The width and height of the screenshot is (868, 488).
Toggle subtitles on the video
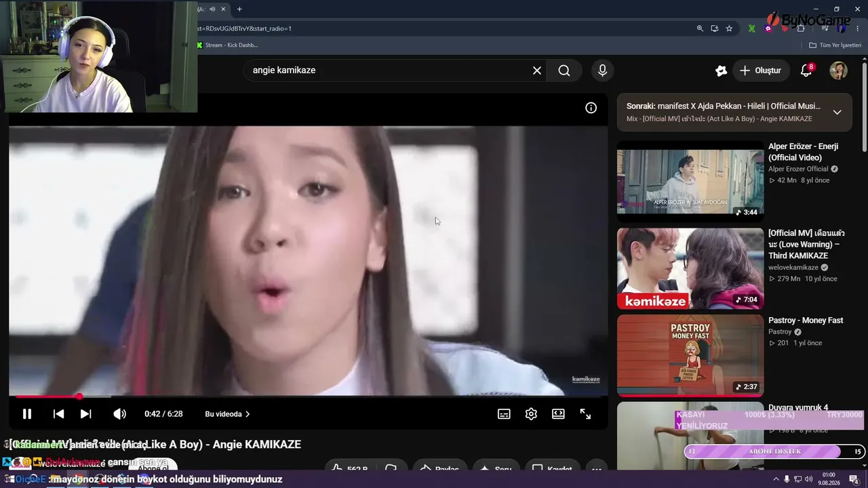click(504, 414)
